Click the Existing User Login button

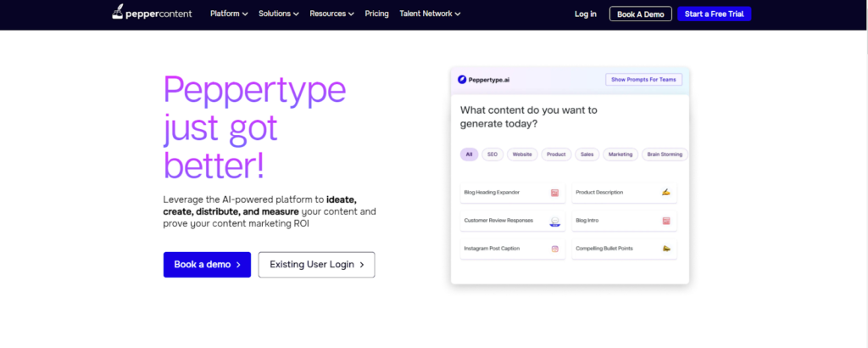[x=316, y=264]
